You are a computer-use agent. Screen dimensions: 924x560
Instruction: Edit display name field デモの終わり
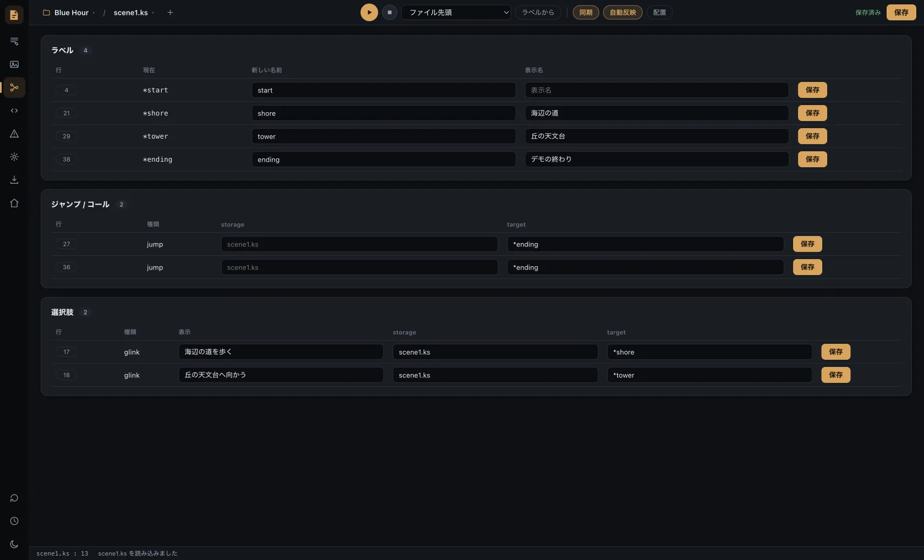(x=657, y=159)
